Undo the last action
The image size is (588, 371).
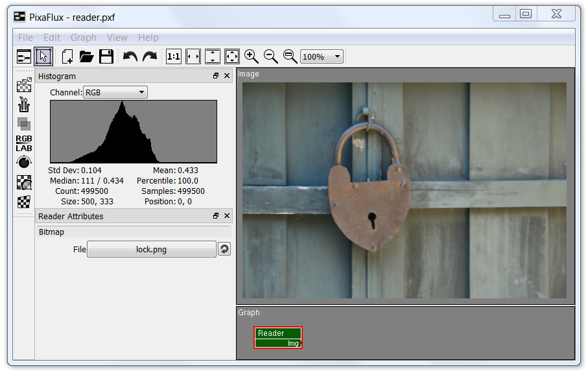(x=130, y=57)
